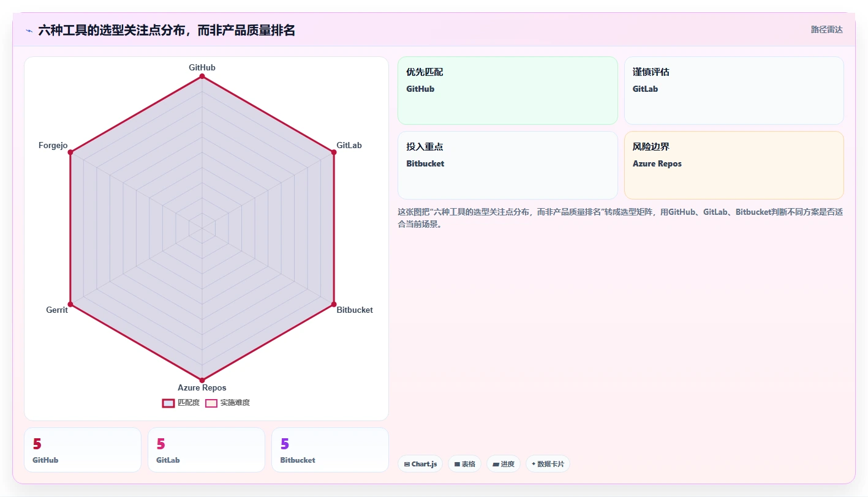Click the radar data point at Forgejo
This screenshot has height=497, width=868.
click(70, 152)
